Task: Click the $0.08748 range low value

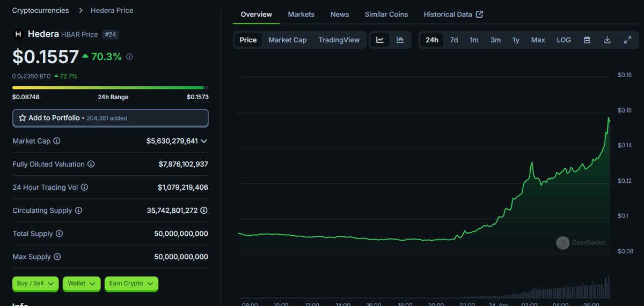Action: [x=26, y=97]
